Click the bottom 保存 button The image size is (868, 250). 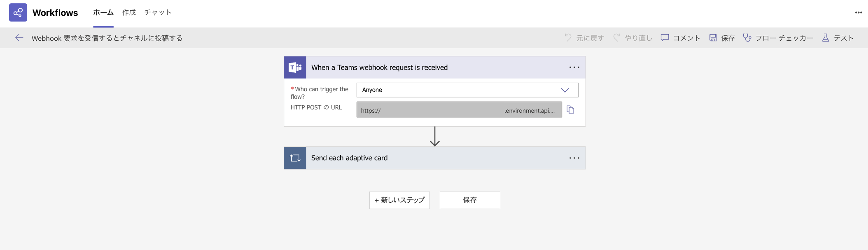(470, 200)
